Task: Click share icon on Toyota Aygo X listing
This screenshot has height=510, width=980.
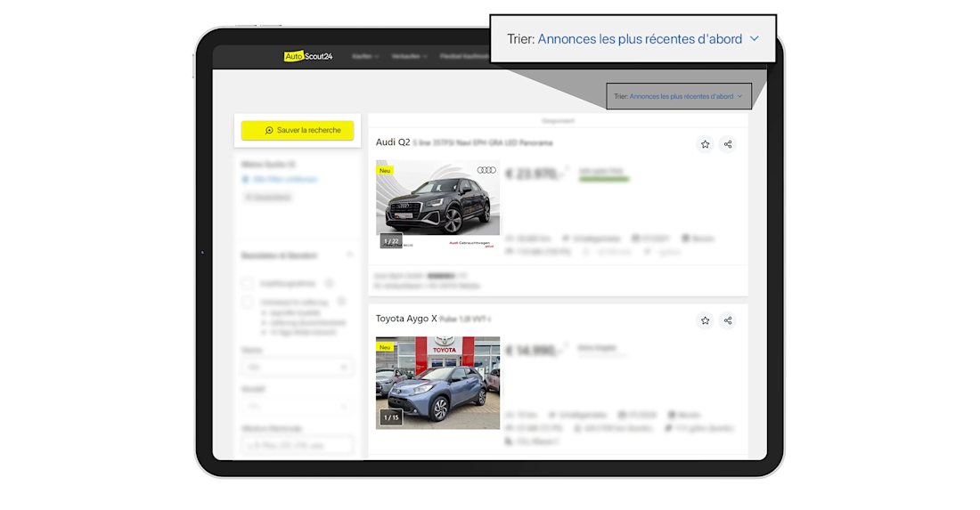Action: point(728,320)
